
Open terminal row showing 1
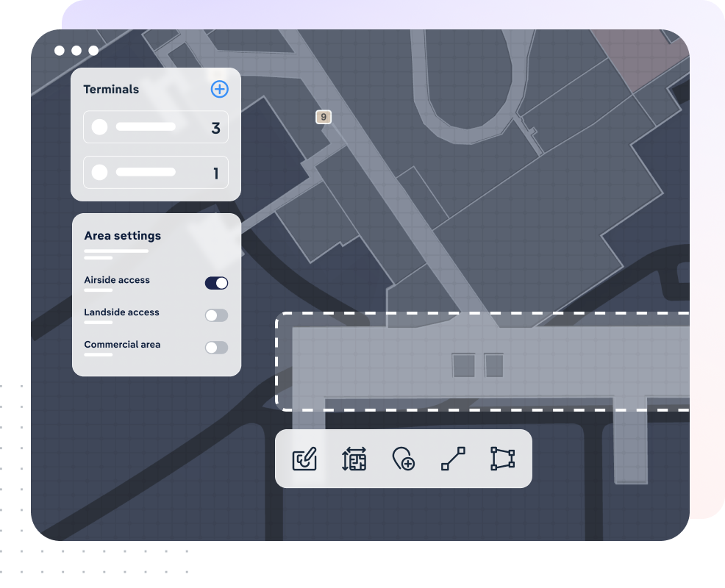click(x=156, y=173)
